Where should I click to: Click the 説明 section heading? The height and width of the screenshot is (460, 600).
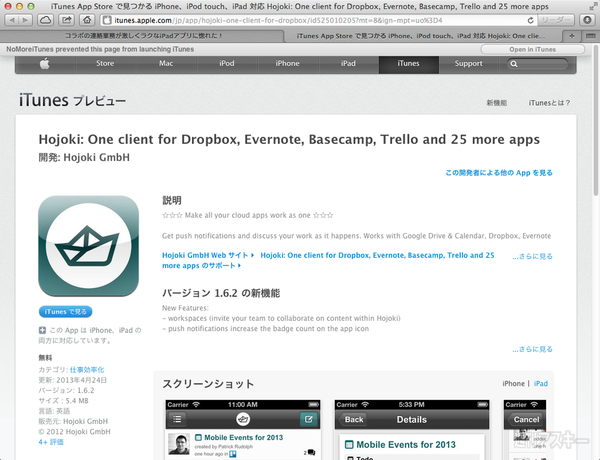tap(172, 200)
